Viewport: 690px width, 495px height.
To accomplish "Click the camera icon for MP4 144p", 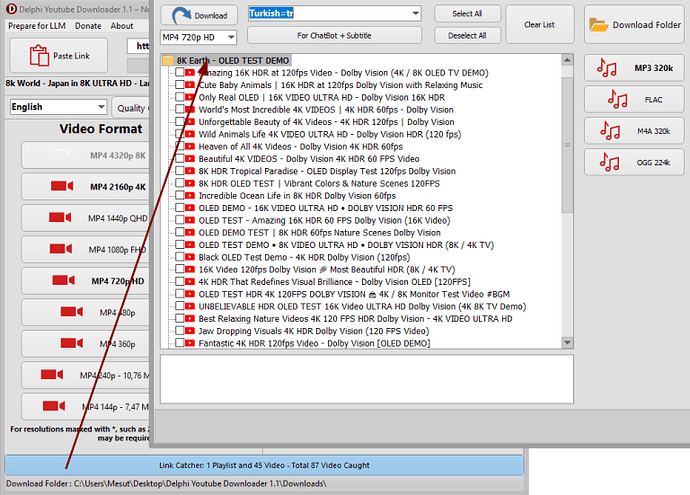I will 54,406.
